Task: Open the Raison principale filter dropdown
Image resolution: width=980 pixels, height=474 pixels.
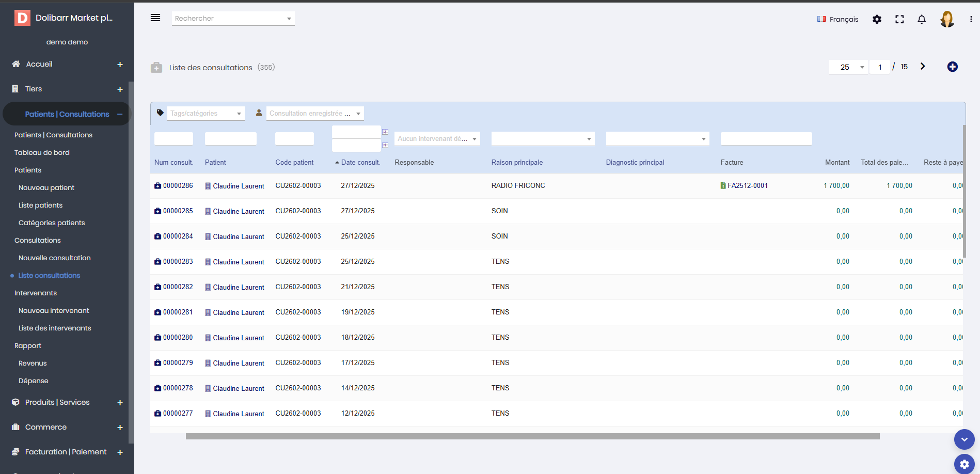Action: pos(543,139)
